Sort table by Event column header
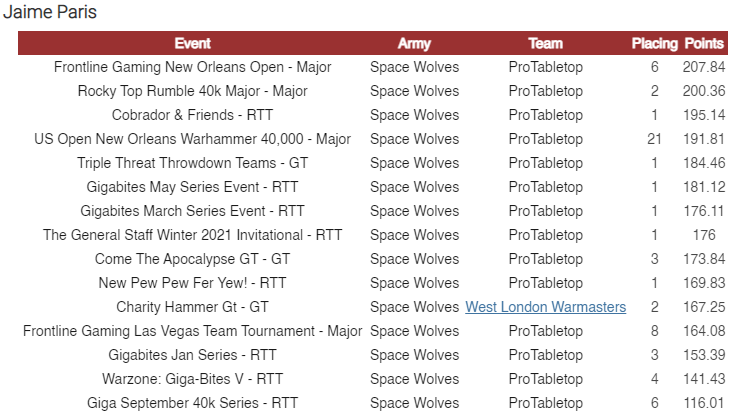Image resolution: width=739 pixels, height=417 pixels. (192, 44)
